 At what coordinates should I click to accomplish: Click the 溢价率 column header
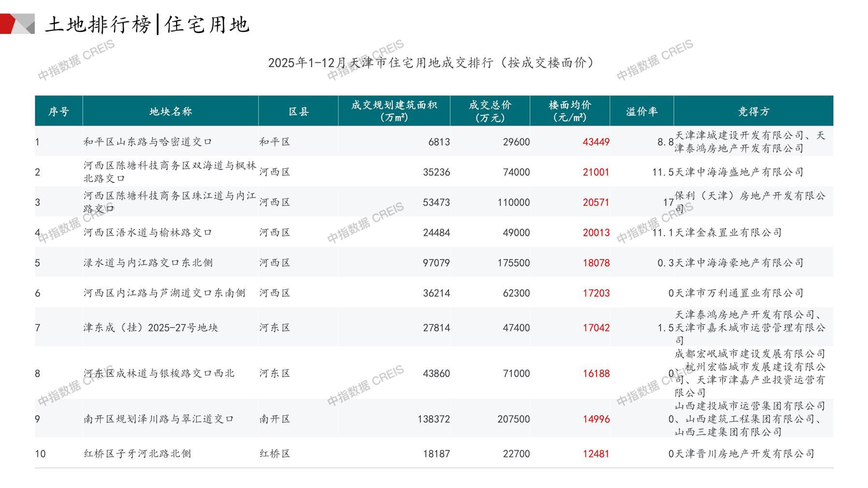[641, 112]
